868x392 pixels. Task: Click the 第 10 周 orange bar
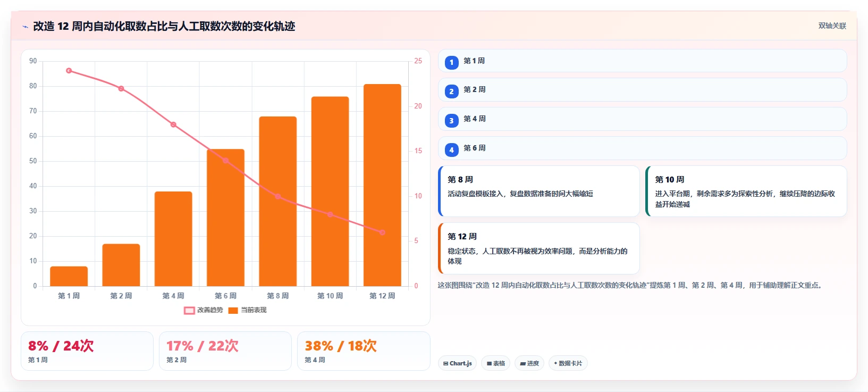(330, 191)
